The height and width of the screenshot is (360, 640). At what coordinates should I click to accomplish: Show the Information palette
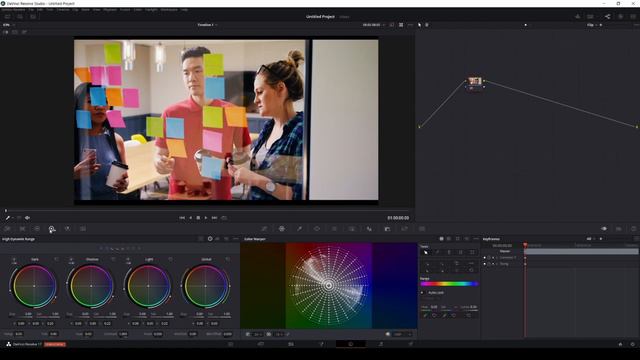tap(633, 229)
